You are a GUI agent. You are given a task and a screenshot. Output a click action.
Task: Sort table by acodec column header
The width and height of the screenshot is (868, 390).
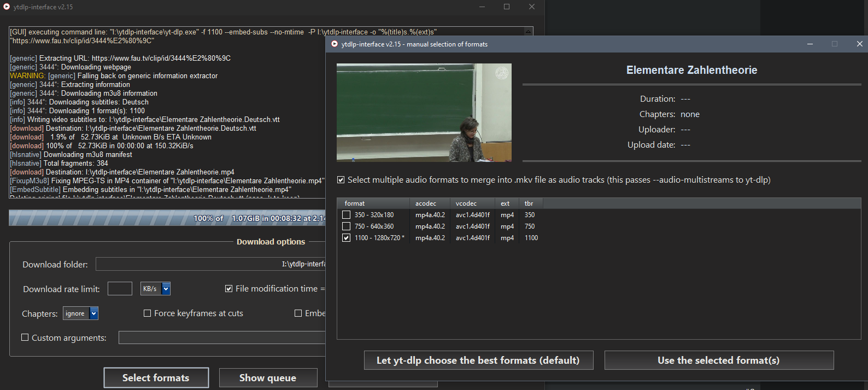coord(430,203)
